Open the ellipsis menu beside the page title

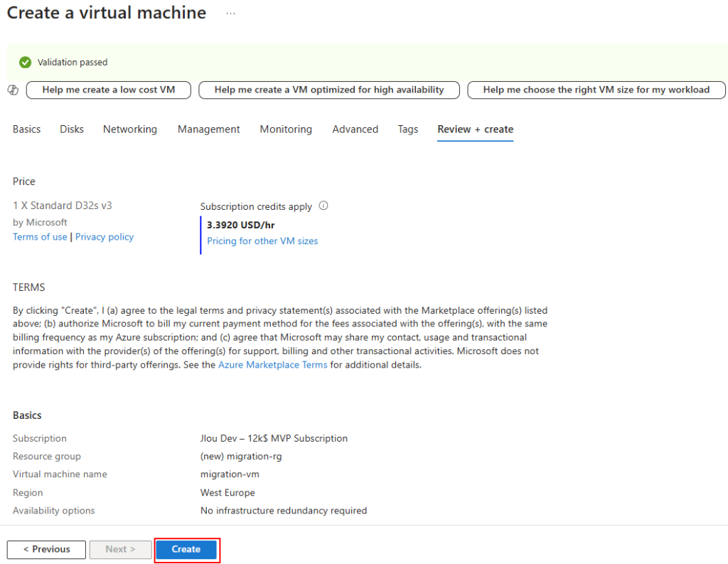(x=230, y=14)
